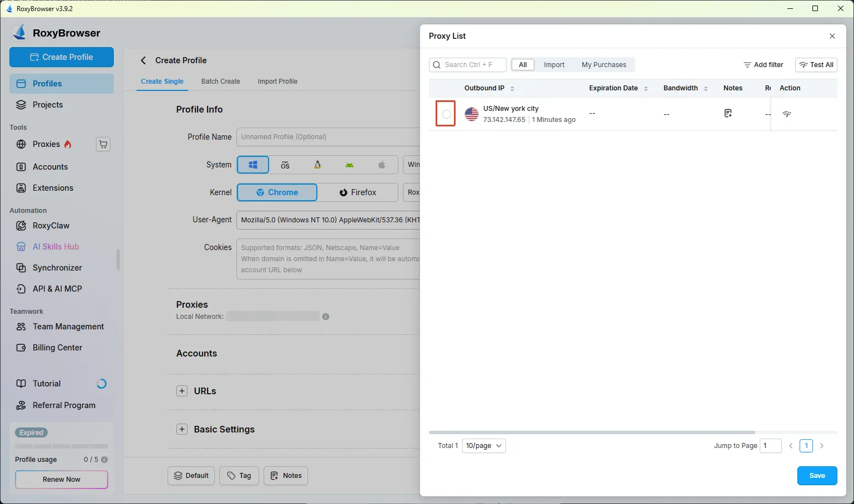Select the Apple iOS system icon

(382, 165)
